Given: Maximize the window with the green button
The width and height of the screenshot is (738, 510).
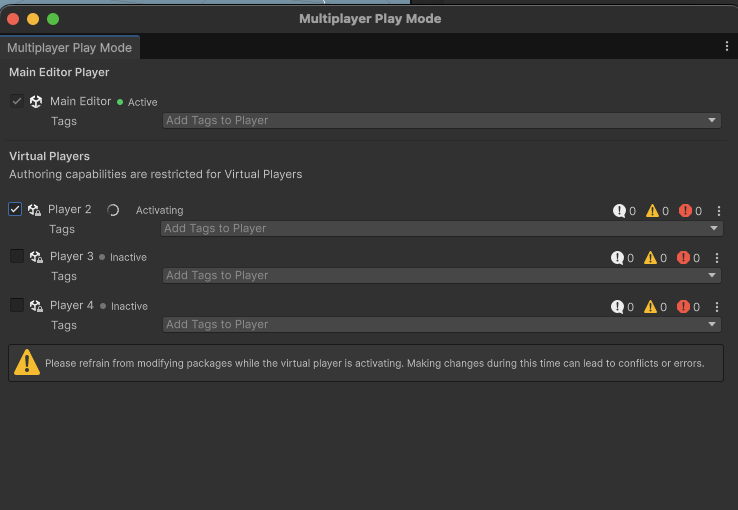Looking at the screenshot, I should [53, 19].
